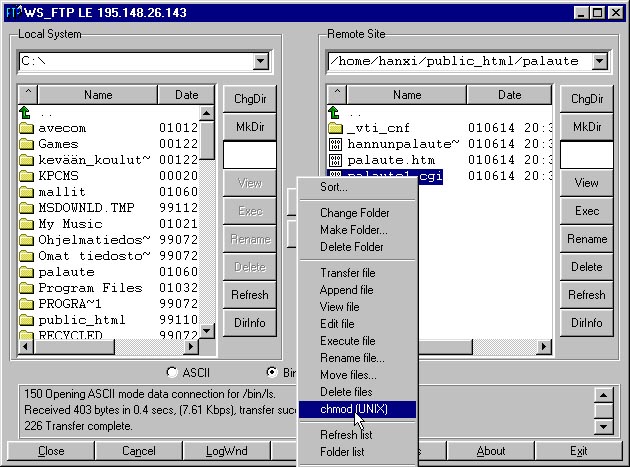Select the avecom folder icon
The image size is (630, 467).
click(x=27, y=128)
